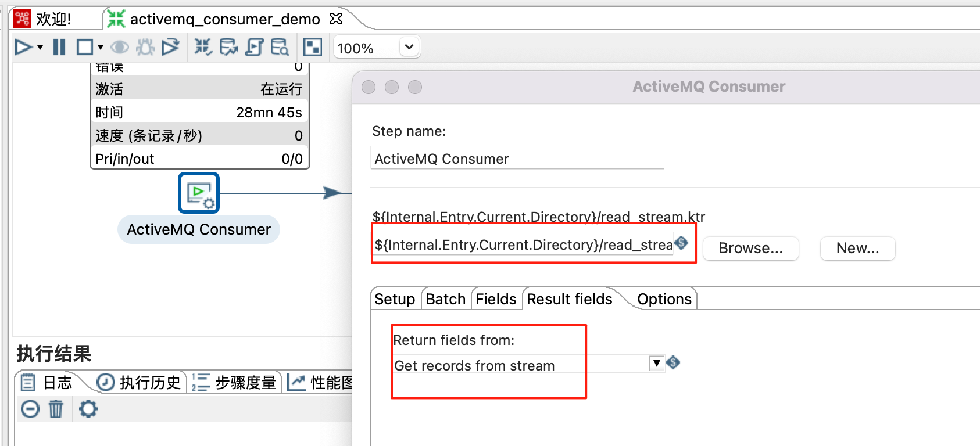The height and width of the screenshot is (446, 980).
Task: Click the Step name input field
Action: [517, 158]
